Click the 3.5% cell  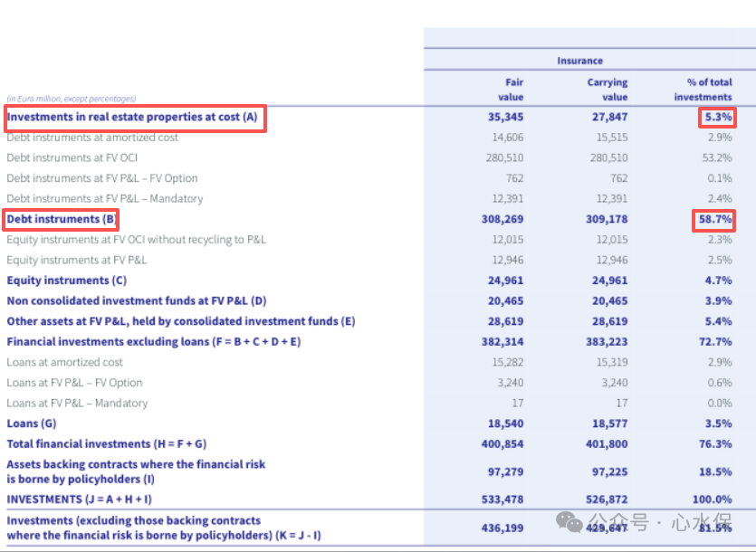[x=718, y=424]
